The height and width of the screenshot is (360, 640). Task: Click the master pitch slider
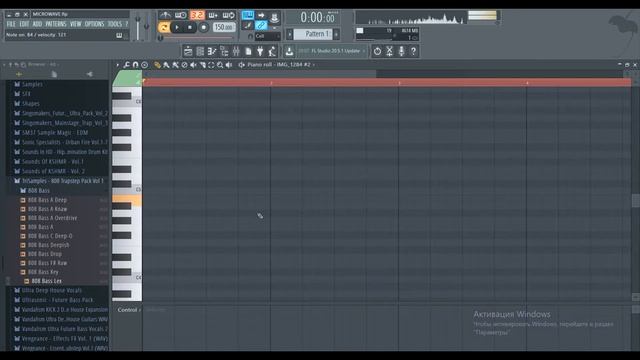(147, 27)
